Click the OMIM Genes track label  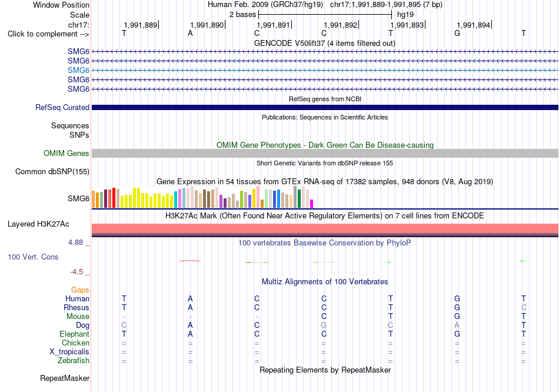pos(66,154)
